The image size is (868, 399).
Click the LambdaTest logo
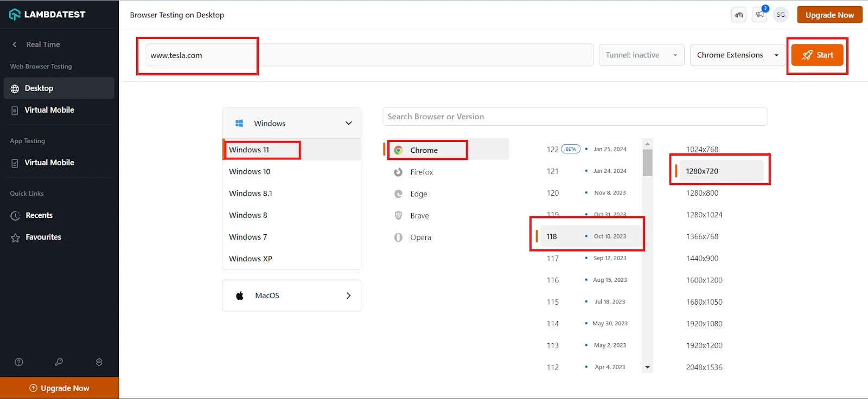(47, 15)
